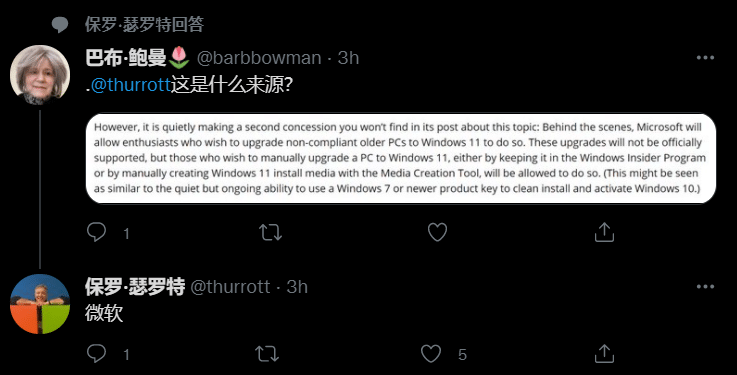Open Paul Thurrott's profile avatar

pyautogui.click(x=40, y=304)
